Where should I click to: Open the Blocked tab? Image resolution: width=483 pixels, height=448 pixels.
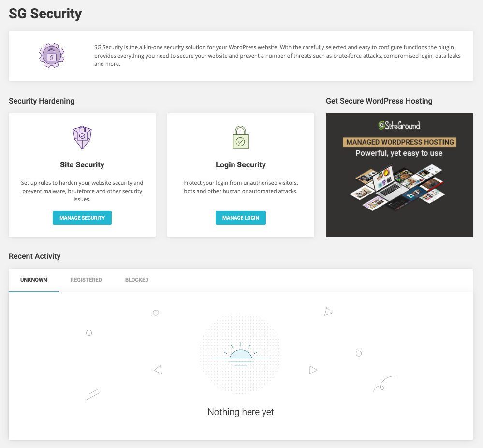click(x=137, y=280)
